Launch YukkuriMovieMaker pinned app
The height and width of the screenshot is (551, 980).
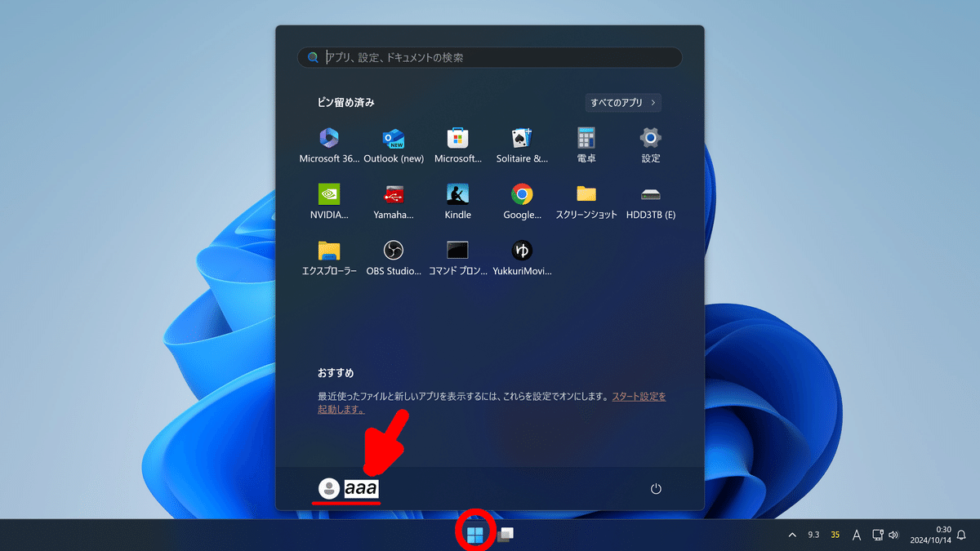(x=522, y=259)
